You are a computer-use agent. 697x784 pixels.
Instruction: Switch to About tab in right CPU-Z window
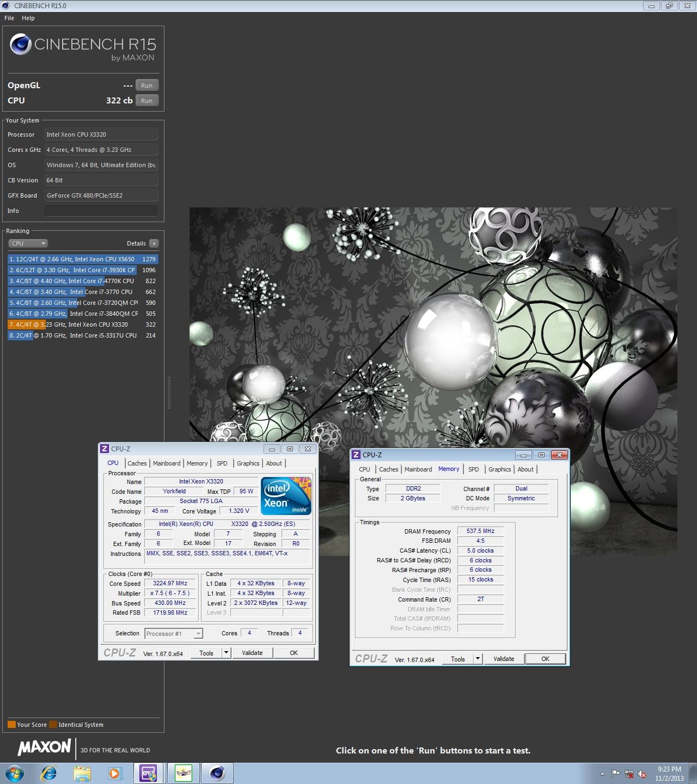tap(525, 469)
